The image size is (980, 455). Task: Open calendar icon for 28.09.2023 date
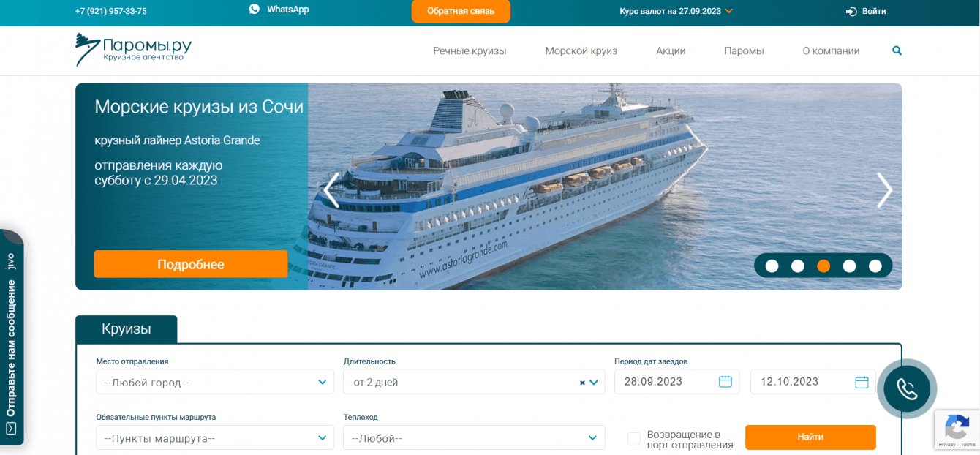(725, 382)
